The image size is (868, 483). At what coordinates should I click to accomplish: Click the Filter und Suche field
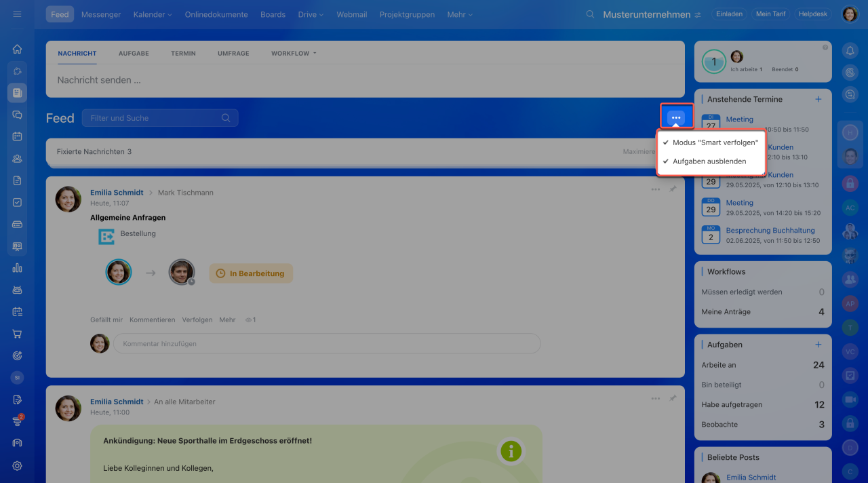pyautogui.click(x=160, y=118)
